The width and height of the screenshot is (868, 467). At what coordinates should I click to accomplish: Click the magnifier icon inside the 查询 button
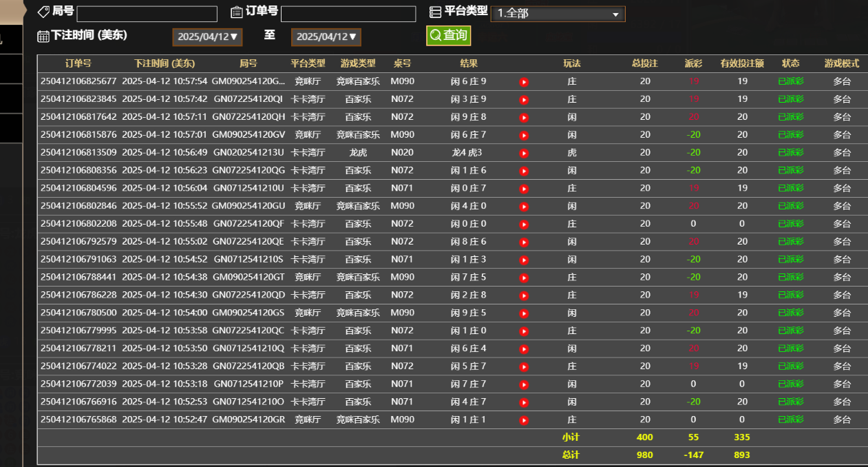pyautogui.click(x=434, y=35)
